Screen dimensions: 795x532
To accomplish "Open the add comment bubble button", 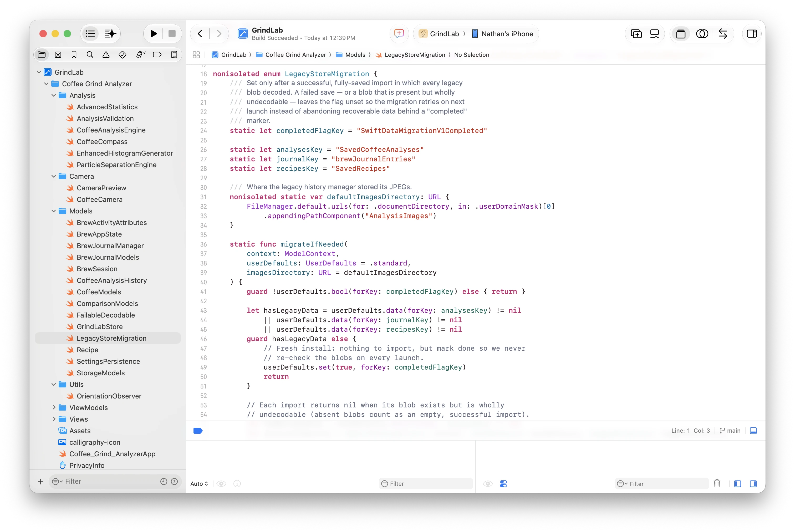I will [399, 34].
